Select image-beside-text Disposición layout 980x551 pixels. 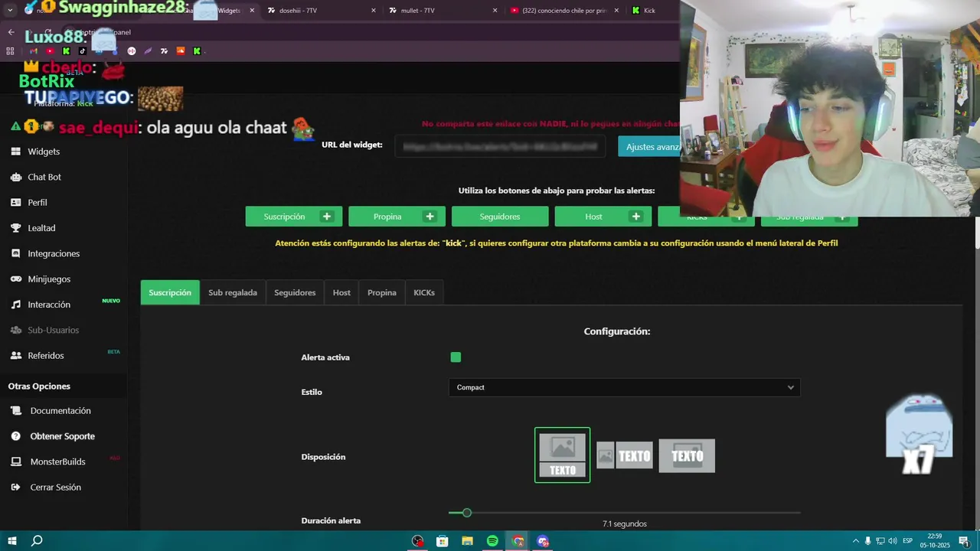coord(625,456)
